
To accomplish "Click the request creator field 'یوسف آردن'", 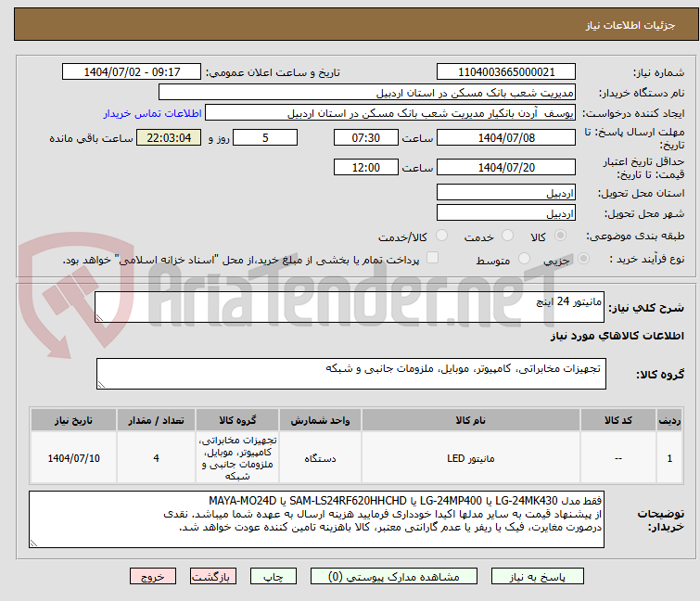I will click(390, 113).
